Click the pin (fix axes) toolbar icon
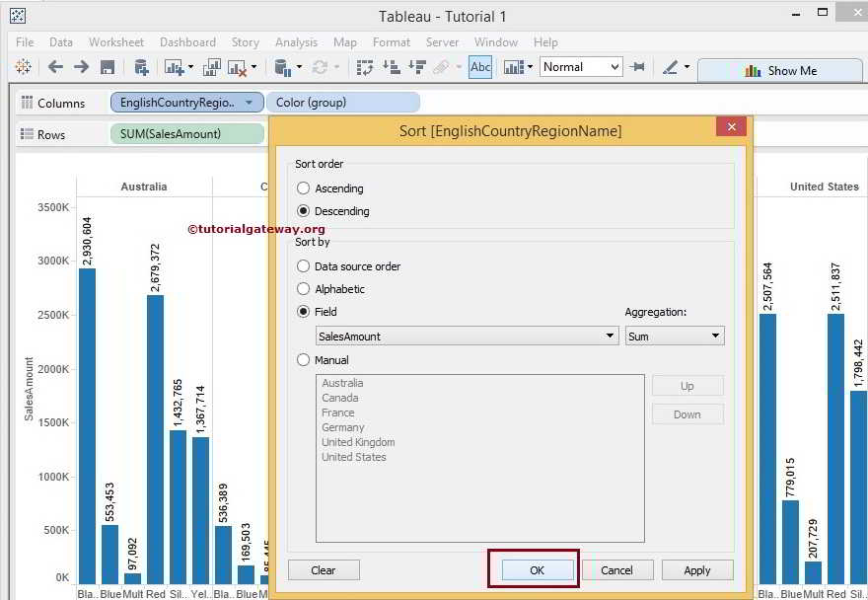The height and width of the screenshot is (600, 868). point(638,67)
